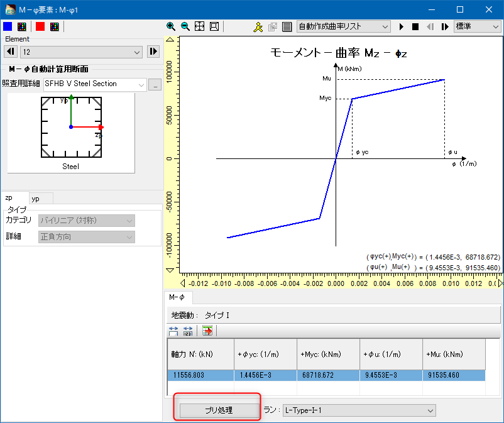Go to the previous element

pos(11,52)
